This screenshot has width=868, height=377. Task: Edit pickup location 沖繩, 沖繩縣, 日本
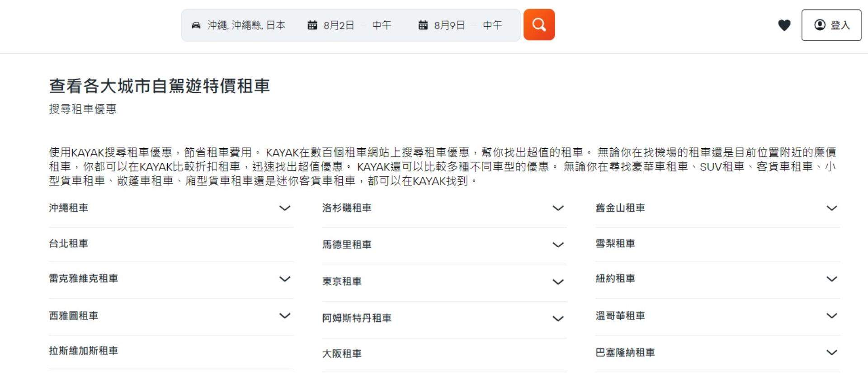click(246, 25)
